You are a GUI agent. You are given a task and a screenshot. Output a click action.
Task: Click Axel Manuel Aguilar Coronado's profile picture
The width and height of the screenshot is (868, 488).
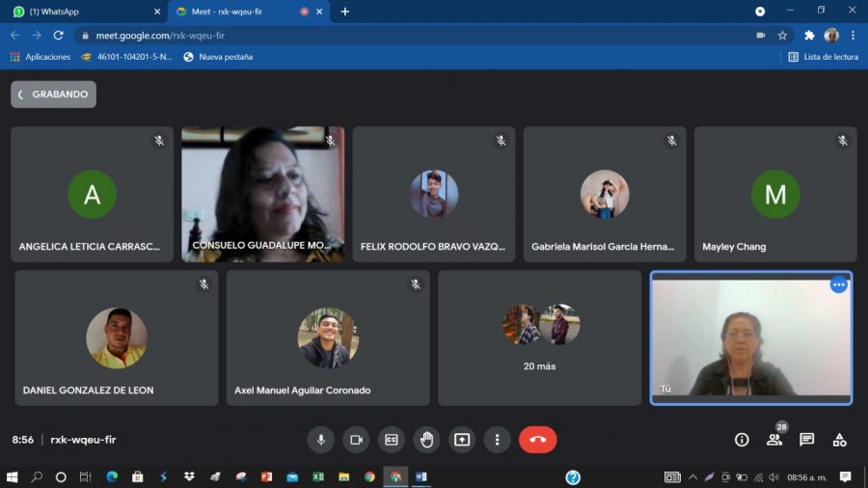pyautogui.click(x=328, y=339)
